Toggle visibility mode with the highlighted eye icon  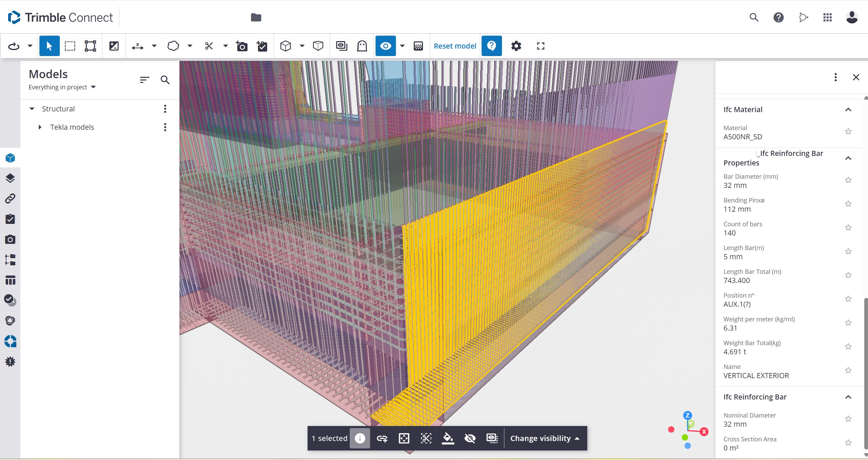pyautogui.click(x=385, y=46)
